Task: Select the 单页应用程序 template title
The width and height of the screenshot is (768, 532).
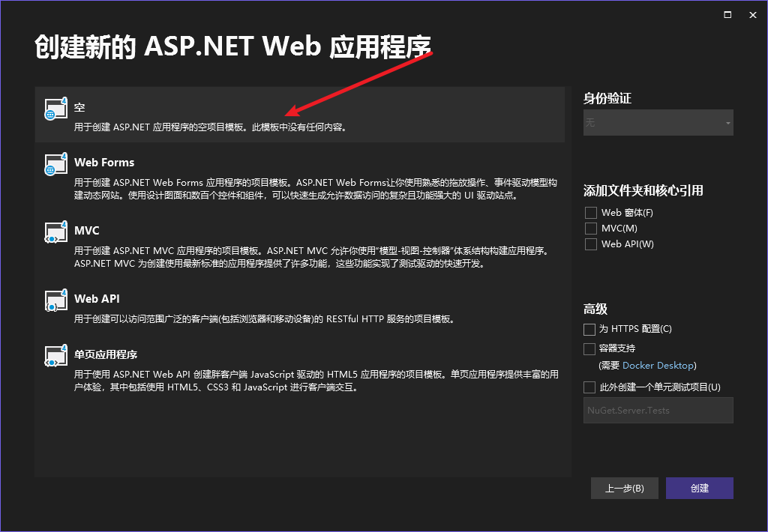Action: tap(106, 354)
